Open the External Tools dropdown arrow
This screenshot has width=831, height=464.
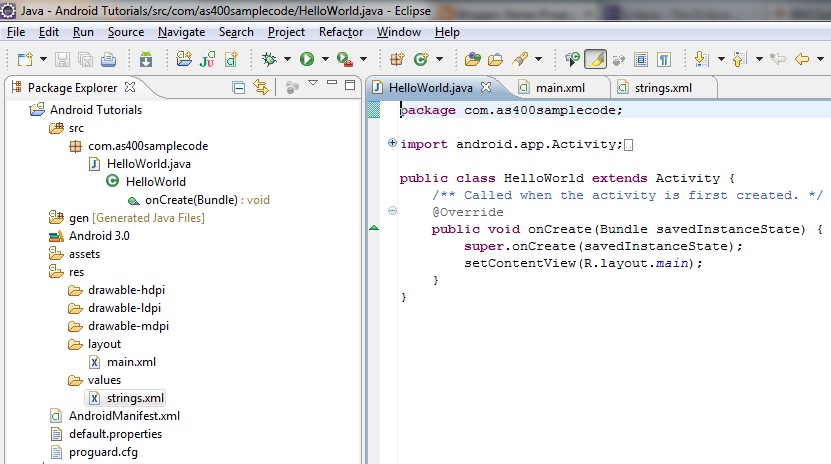pyautogui.click(x=364, y=59)
